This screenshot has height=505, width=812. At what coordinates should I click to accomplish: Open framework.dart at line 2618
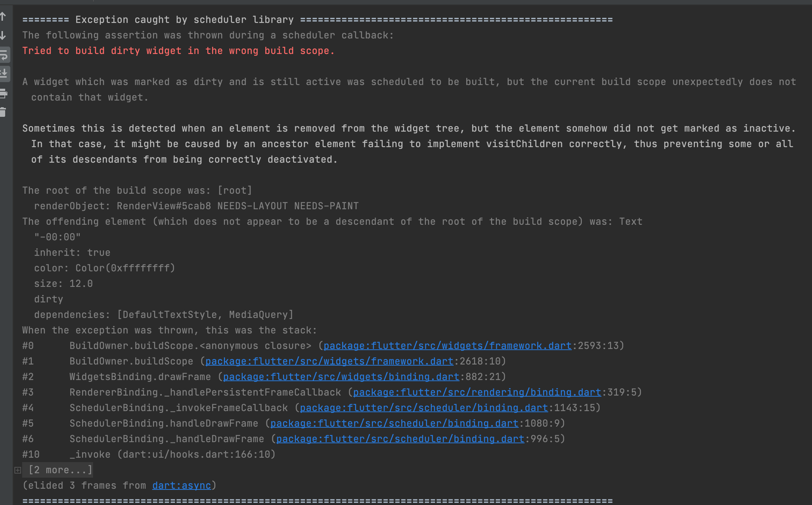[x=330, y=361]
